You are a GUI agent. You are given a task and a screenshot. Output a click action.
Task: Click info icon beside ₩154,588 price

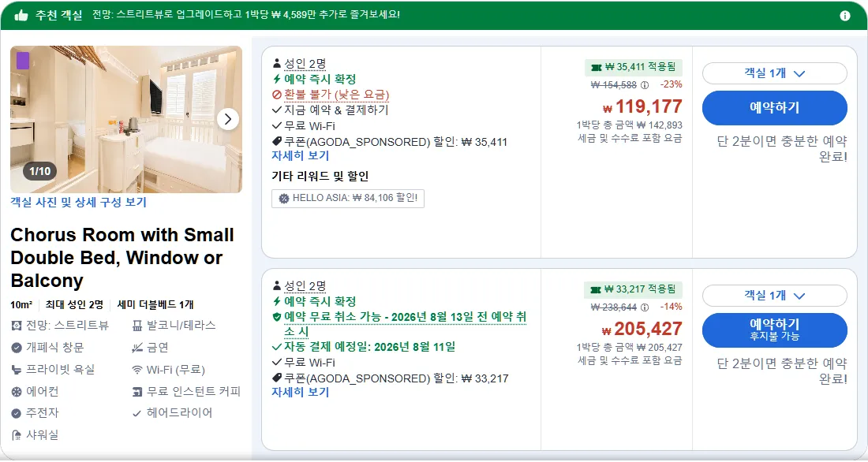pos(645,85)
